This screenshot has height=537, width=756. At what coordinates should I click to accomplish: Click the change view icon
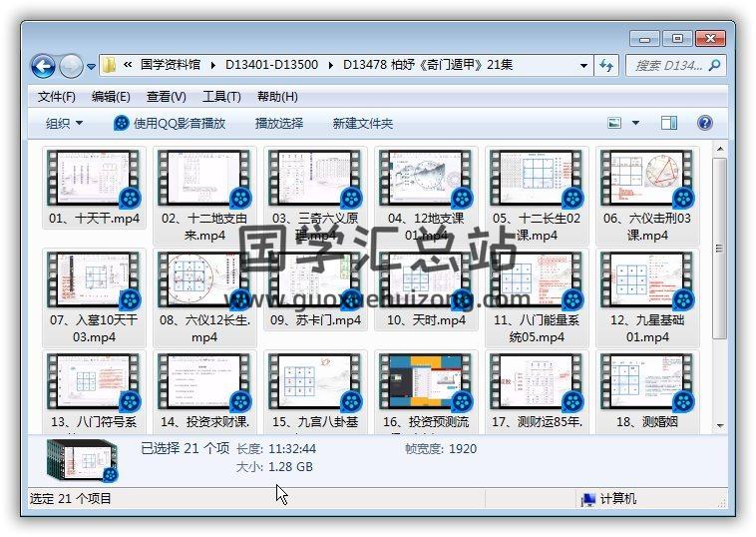coord(614,123)
